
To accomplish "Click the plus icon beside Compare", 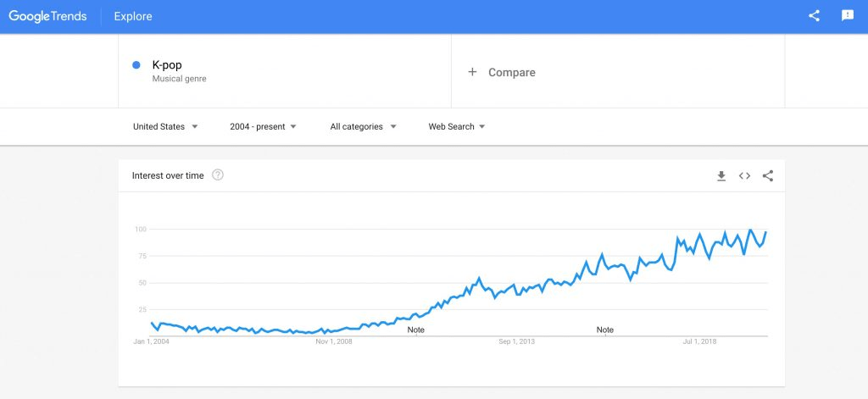I will tap(473, 72).
